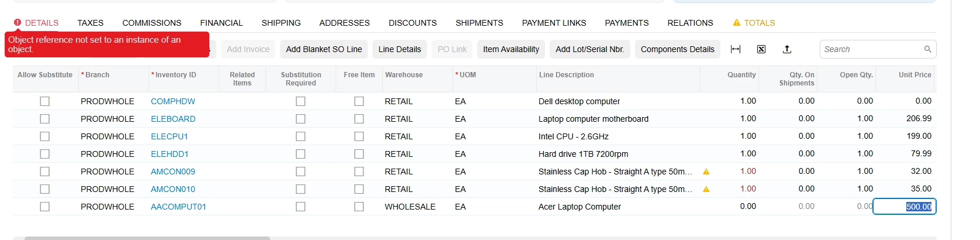Toggle Free Item checkbox for AMCON010
980x240 pixels.
(x=359, y=189)
